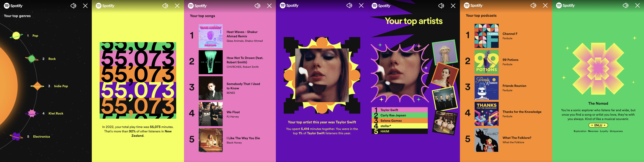Image resolution: width=644 pixels, height=162 pixels.
Task: Open the Channel F podcast artwork
Action: [x=487, y=36]
